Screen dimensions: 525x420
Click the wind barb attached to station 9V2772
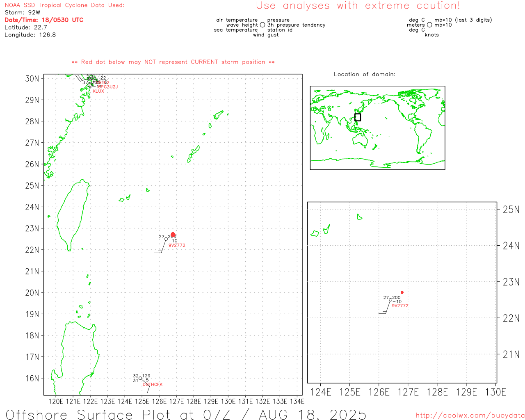(160, 247)
